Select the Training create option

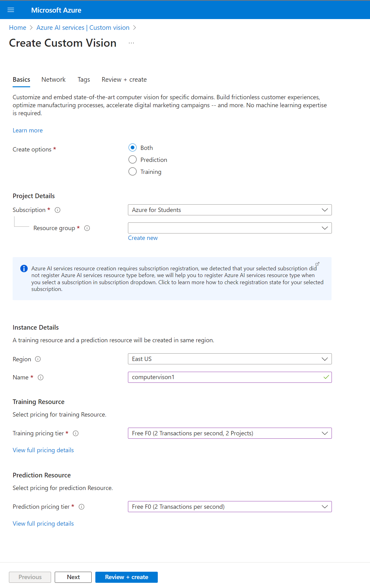pos(133,172)
